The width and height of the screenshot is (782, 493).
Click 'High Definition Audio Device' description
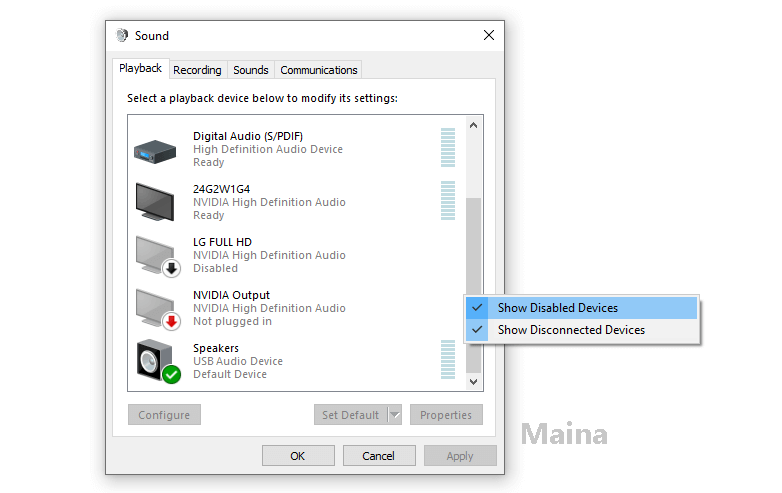click(x=268, y=149)
